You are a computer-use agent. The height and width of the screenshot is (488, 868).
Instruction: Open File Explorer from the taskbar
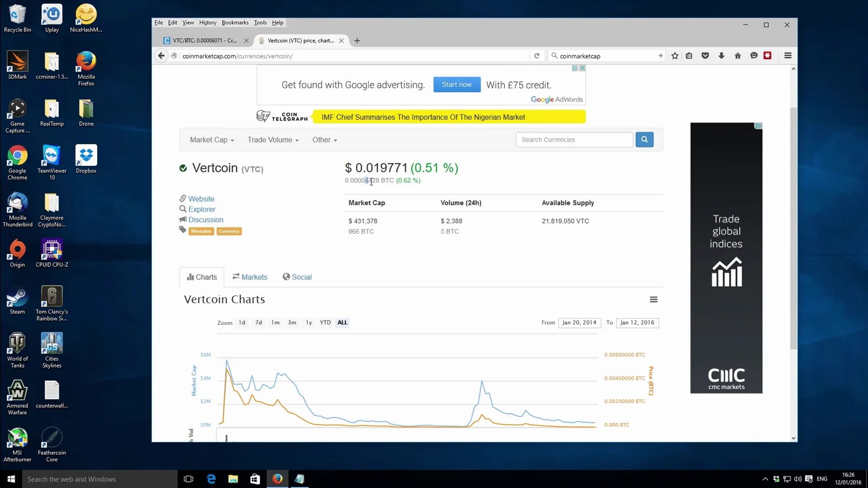(x=233, y=479)
